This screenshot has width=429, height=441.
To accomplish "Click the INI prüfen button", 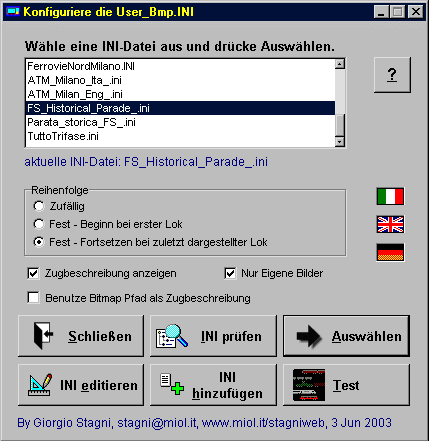I will click(213, 336).
